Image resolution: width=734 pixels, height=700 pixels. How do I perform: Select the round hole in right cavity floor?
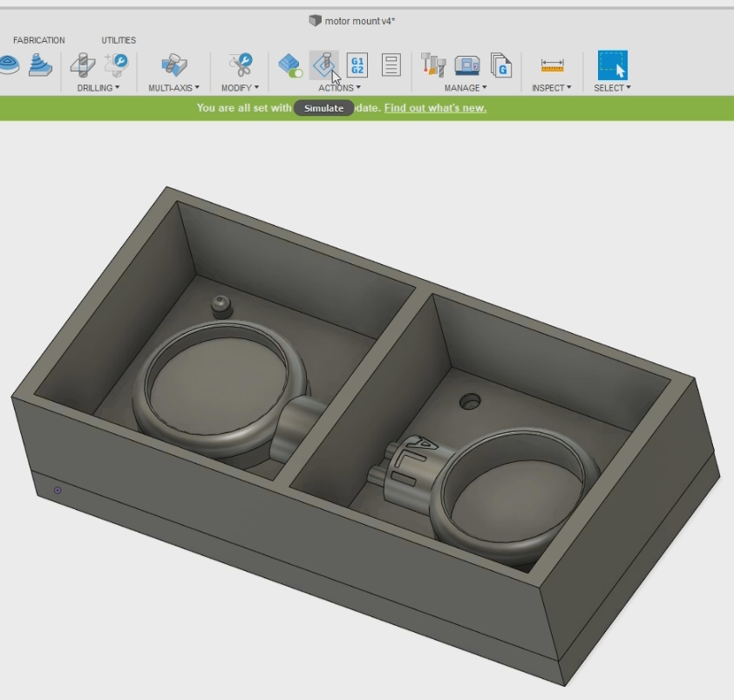point(470,401)
